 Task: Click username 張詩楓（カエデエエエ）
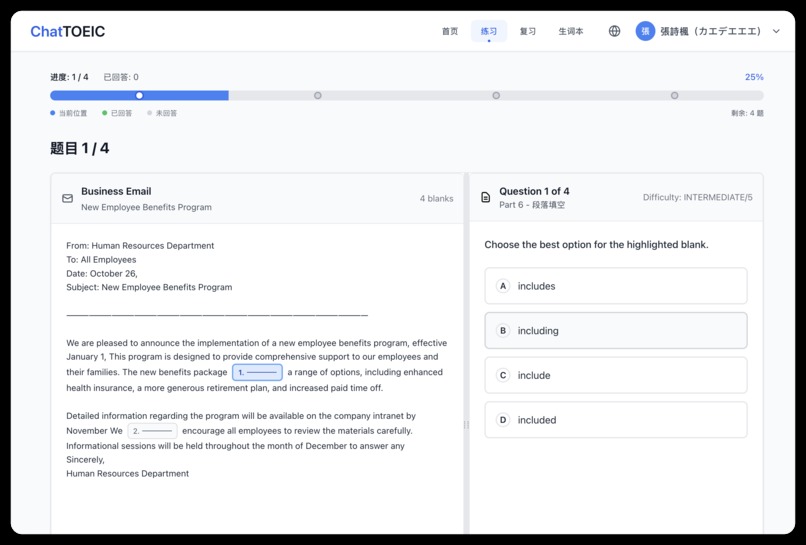click(711, 31)
